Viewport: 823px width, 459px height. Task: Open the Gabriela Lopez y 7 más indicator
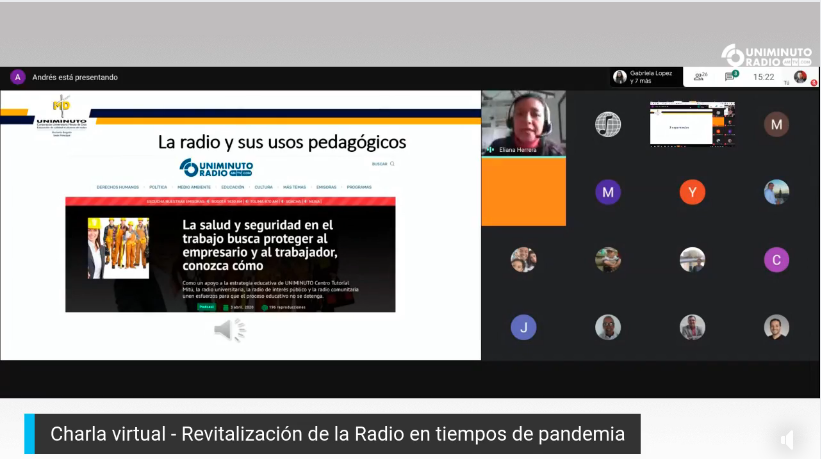(x=644, y=77)
